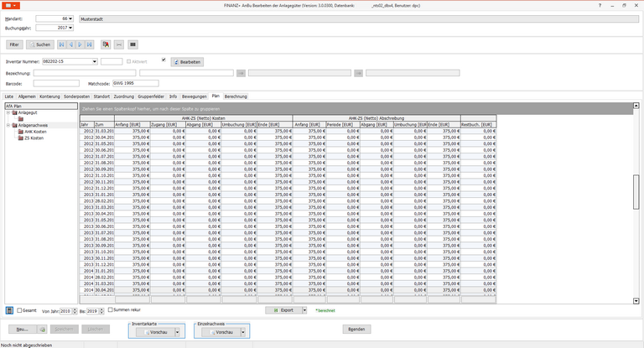Open the Einzelnachweis Vorschau dropdown arrow
Image resolution: width=644 pixels, height=348 pixels.
[242, 332]
